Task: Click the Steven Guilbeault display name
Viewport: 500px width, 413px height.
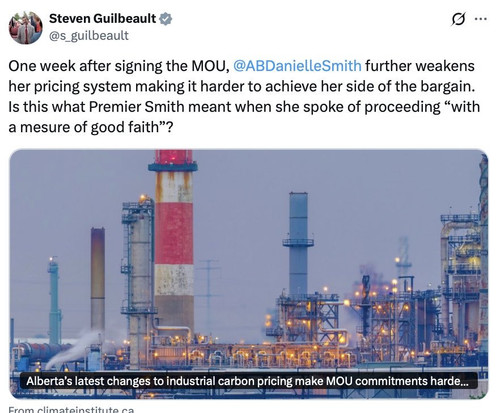Action: (103, 18)
